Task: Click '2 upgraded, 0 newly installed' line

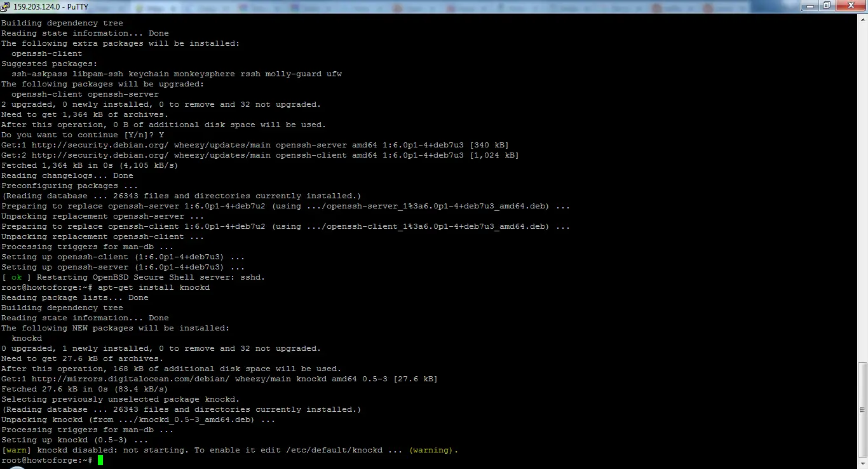Action: (x=161, y=104)
